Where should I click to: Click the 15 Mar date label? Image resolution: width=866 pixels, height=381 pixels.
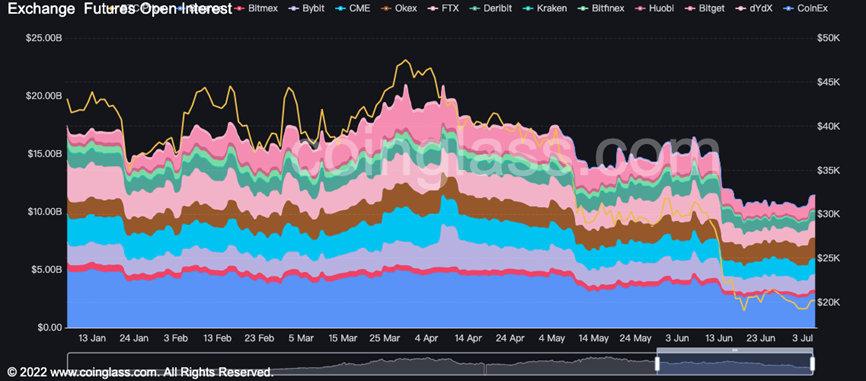pyautogui.click(x=342, y=338)
